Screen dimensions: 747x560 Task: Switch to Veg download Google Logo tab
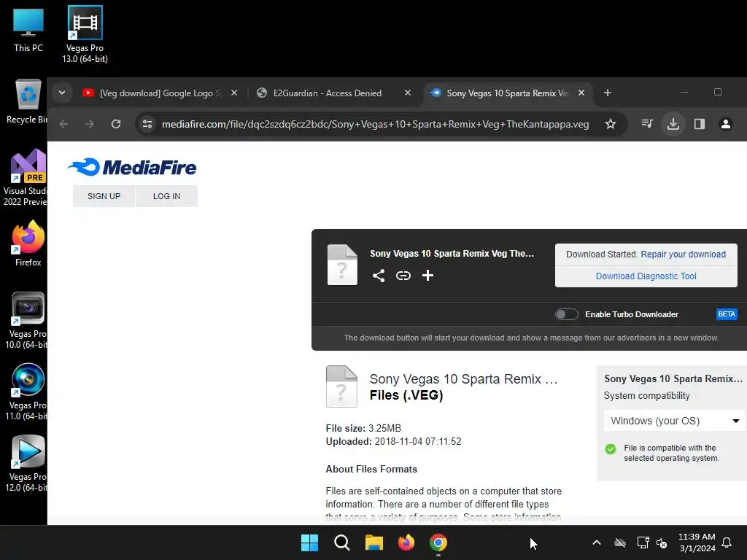[x=160, y=93]
